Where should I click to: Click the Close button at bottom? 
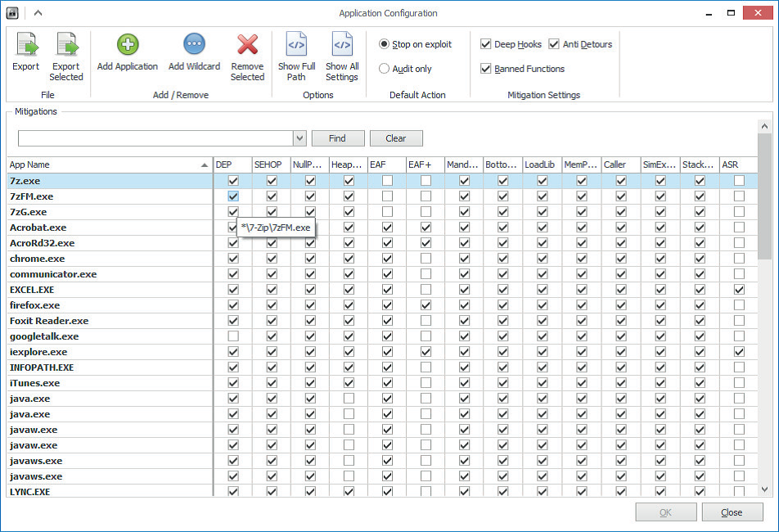(732, 512)
